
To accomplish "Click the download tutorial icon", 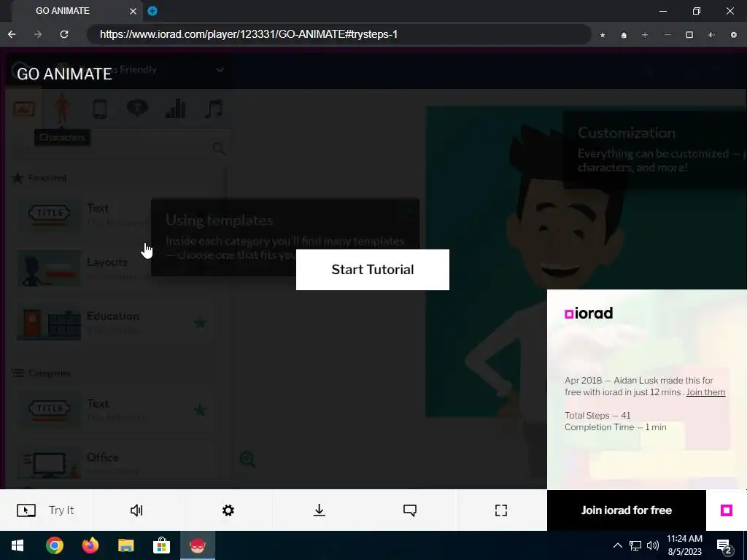I will [320, 510].
